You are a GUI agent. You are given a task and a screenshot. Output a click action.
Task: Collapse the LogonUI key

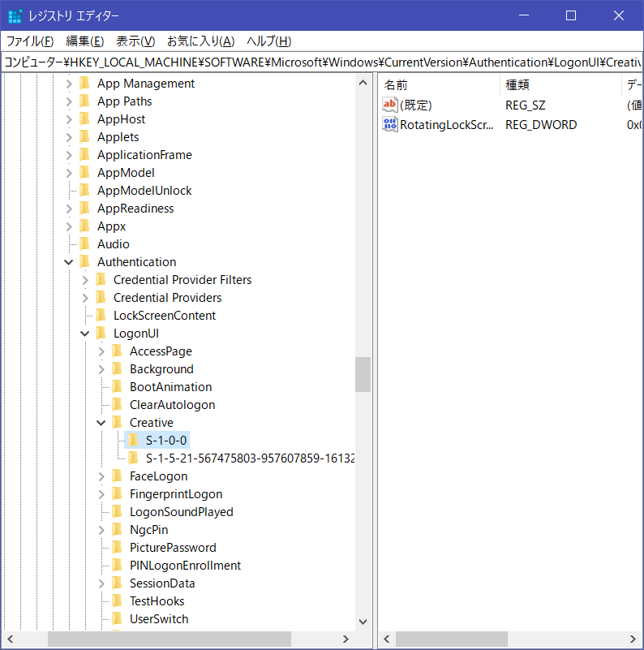tap(85, 334)
